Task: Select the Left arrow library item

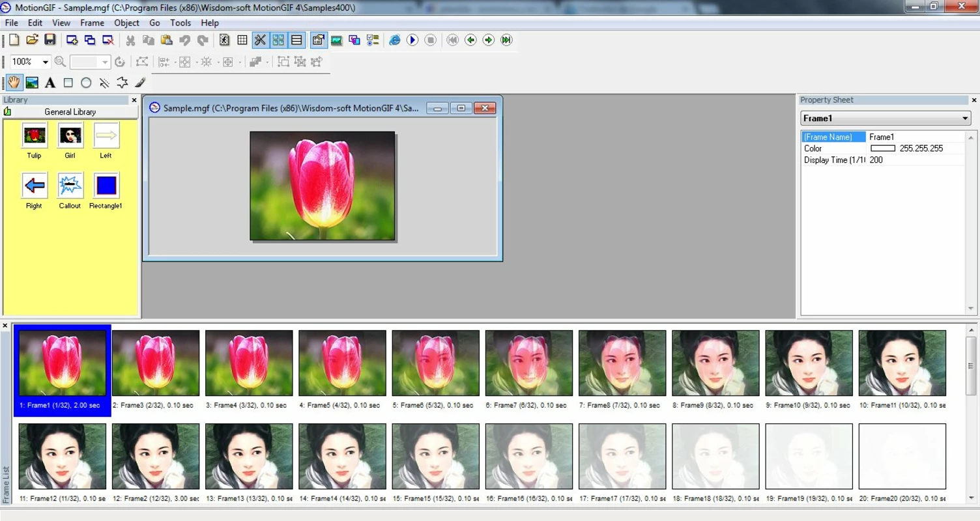Action: click(106, 141)
